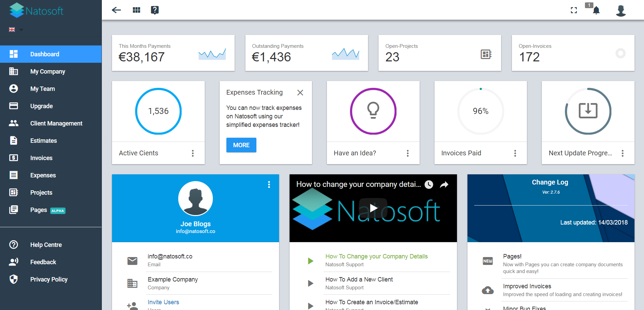Open My Team section
Screen dimensions: 644x310
tap(51, 89)
